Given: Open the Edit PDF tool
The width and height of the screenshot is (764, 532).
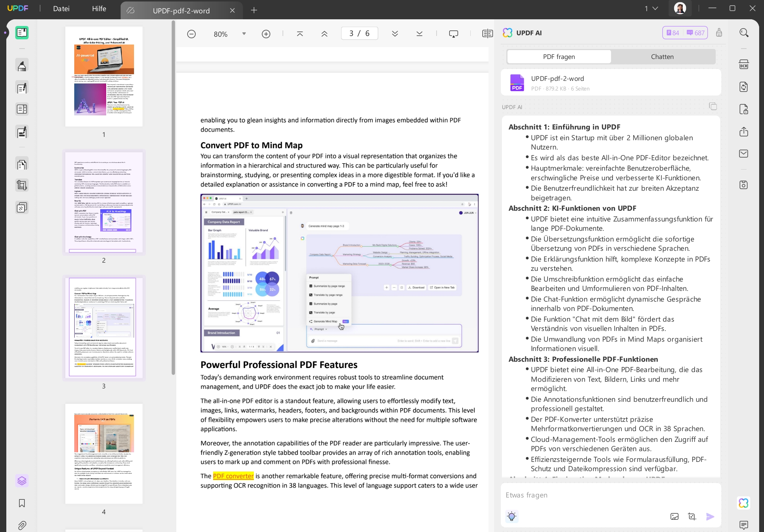Looking at the screenshot, I should point(22,88).
